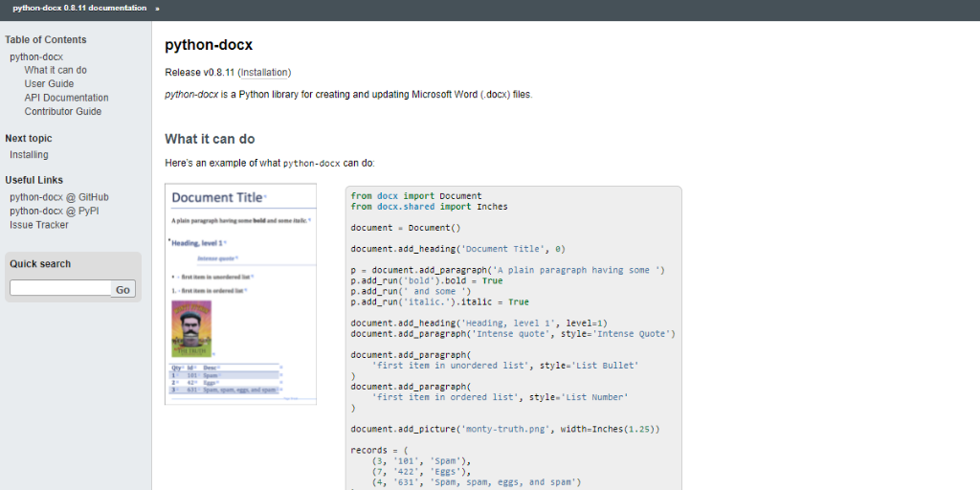This screenshot has width=980, height=490.
Task: Open the Issue Tracker link
Action: (x=38, y=224)
